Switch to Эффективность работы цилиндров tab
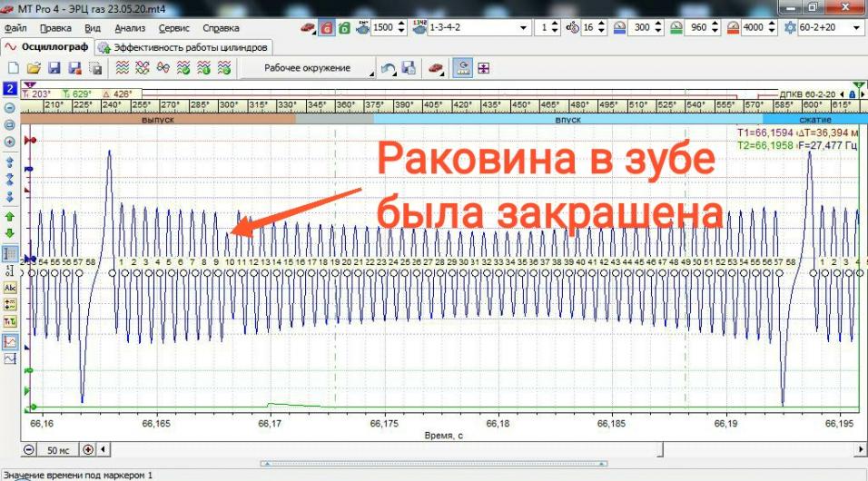868x481 pixels. [x=183, y=47]
